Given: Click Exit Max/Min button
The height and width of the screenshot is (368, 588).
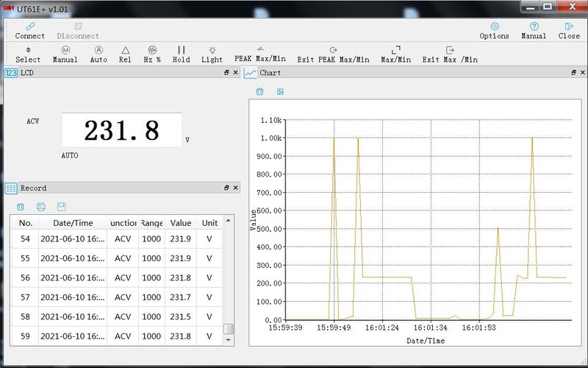Looking at the screenshot, I should [449, 54].
